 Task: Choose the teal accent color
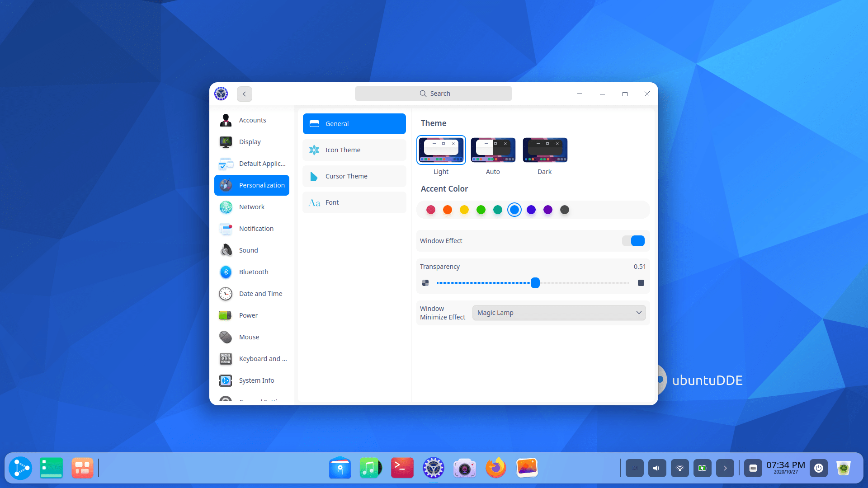coord(498,210)
